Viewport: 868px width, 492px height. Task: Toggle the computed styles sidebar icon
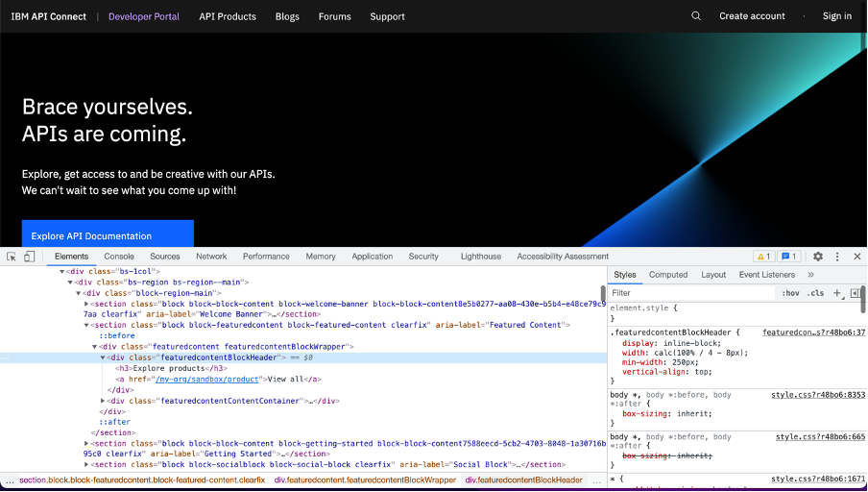pyautogui.click(x=855, y=293)
